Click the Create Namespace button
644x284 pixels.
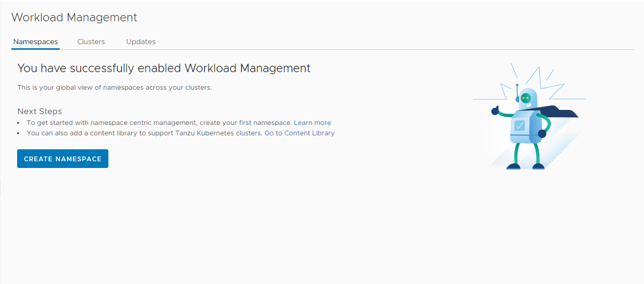[x=63, y=159]
